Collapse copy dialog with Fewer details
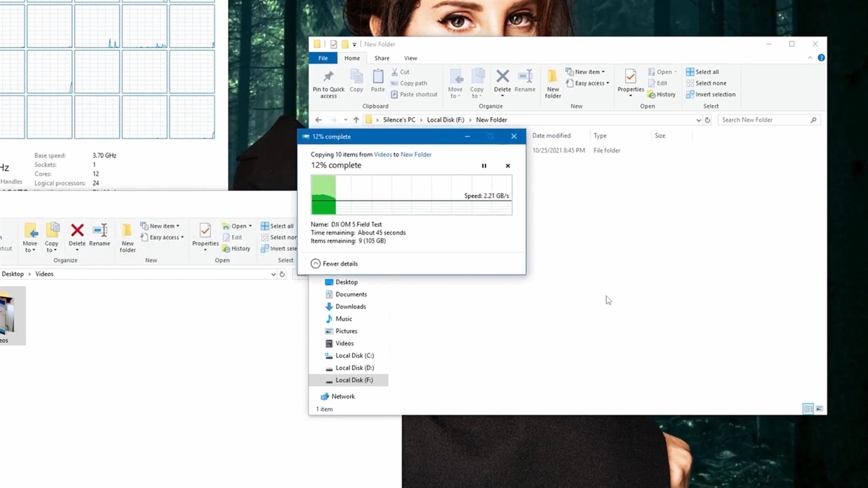The image size is (868, 488). click(334, 264)
